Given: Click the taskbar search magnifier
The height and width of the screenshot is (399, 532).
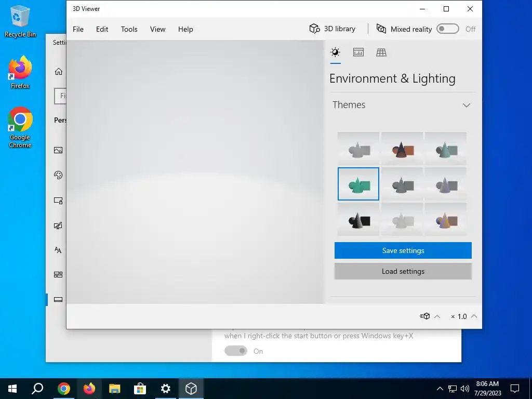Looking at the screenshot, I should click(37, 389).
